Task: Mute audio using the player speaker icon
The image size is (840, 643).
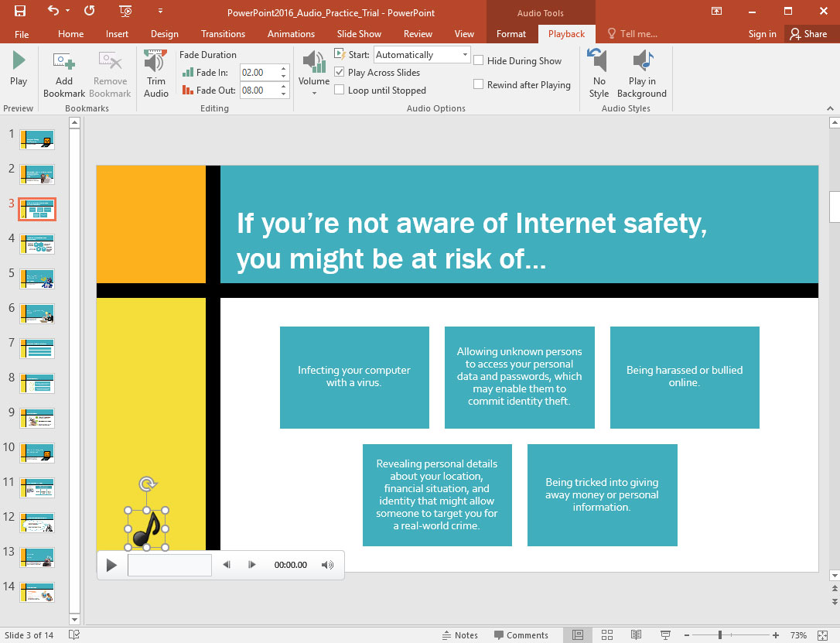Action: [327, 565]
